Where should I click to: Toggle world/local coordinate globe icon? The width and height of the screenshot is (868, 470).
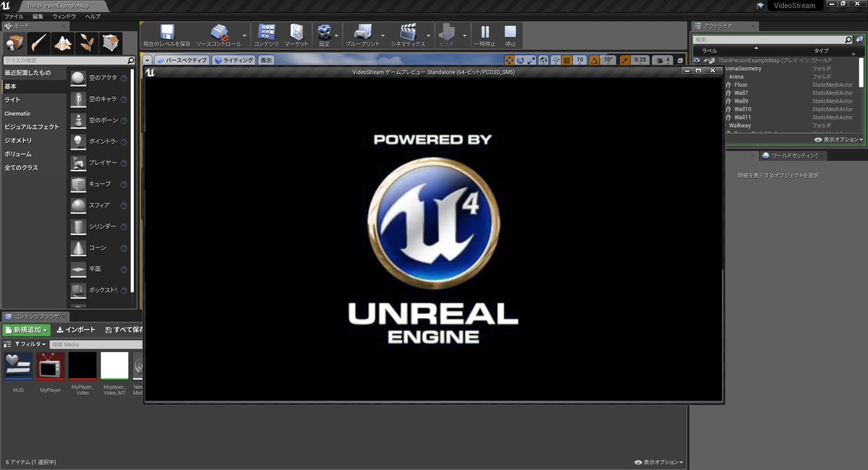[x=545, y=60]
